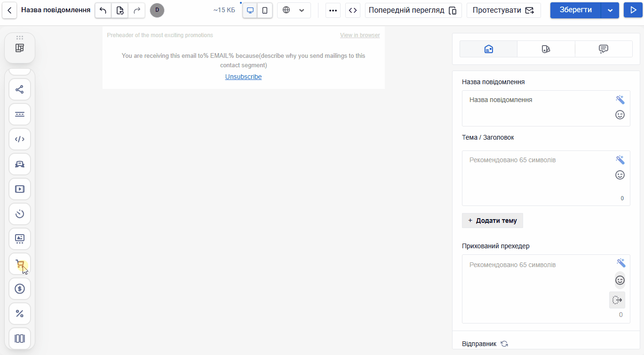Open emoji picker in Прихований прехедер field
The image size is (644, 355).
pyautogui.click(x=620, y=280)
